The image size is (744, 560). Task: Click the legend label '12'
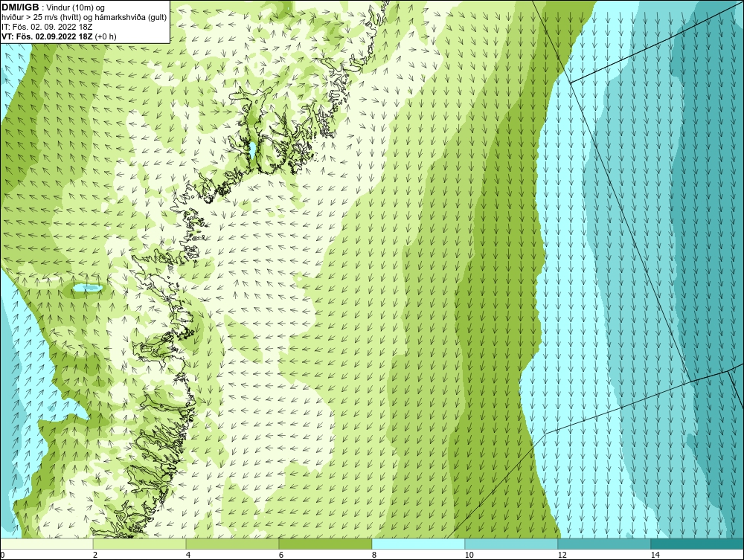coord(562,555)
